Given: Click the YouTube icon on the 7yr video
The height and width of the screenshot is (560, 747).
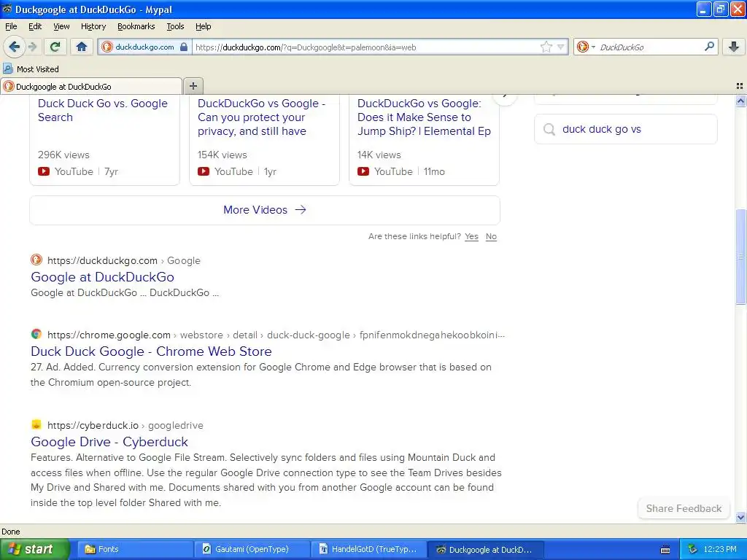Looking at the screenshot, I should pyautogui.click(x=43, y=171).
